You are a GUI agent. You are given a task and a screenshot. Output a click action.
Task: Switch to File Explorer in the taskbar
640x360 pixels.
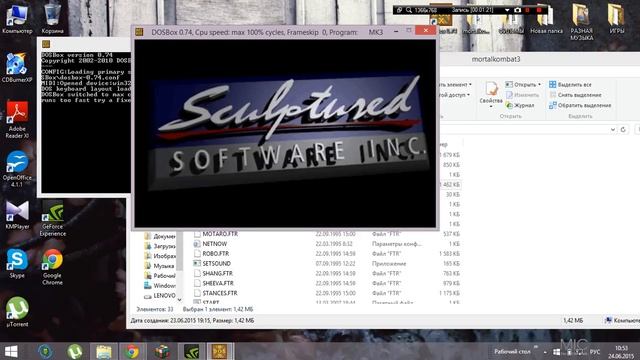104,351
